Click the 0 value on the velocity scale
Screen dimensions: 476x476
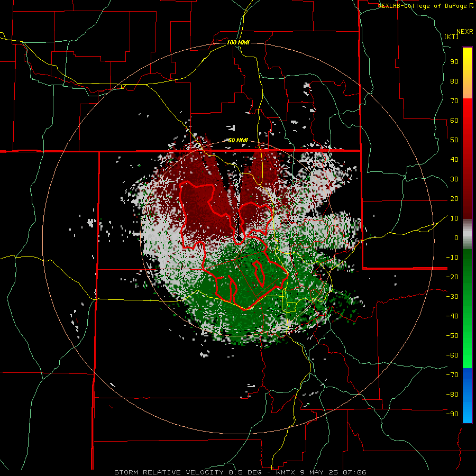pyautogui.click(x=456, y=237)
